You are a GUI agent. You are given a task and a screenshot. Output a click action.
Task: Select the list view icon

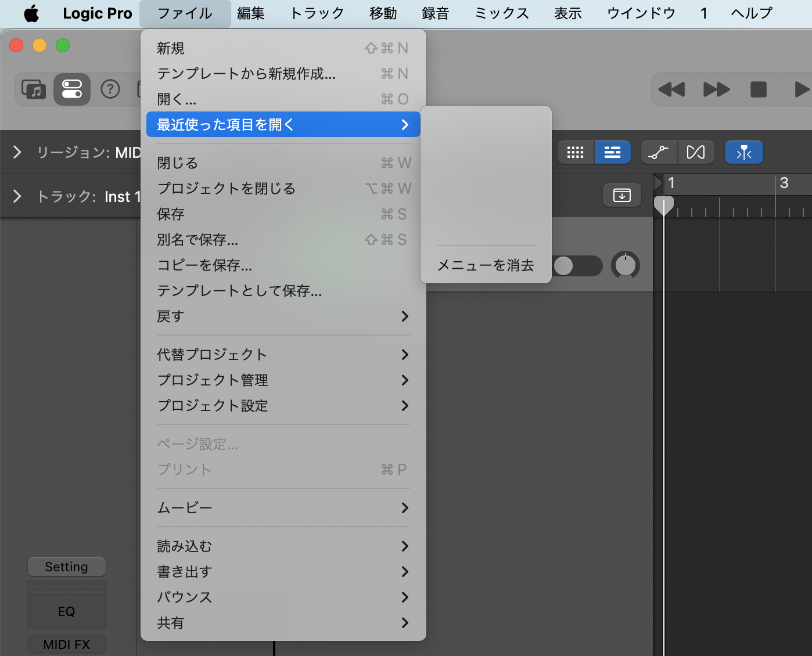tap(612, 153)
